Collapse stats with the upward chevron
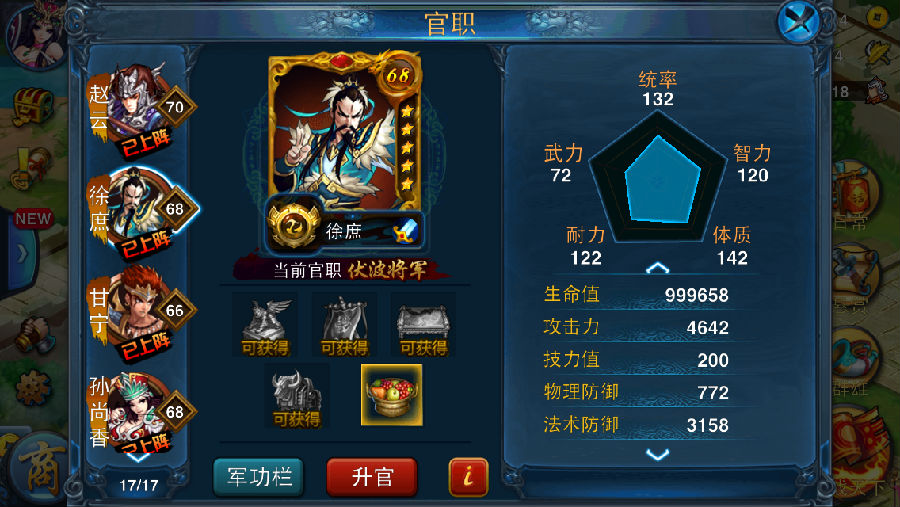 tap(657, 268)
